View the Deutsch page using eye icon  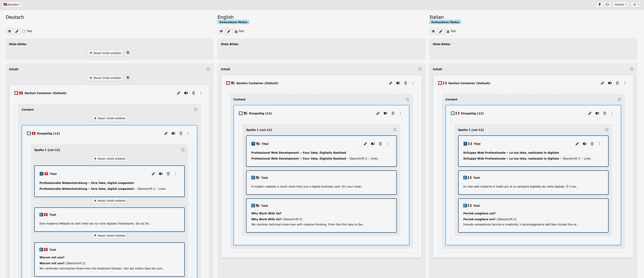pos(9,31)
